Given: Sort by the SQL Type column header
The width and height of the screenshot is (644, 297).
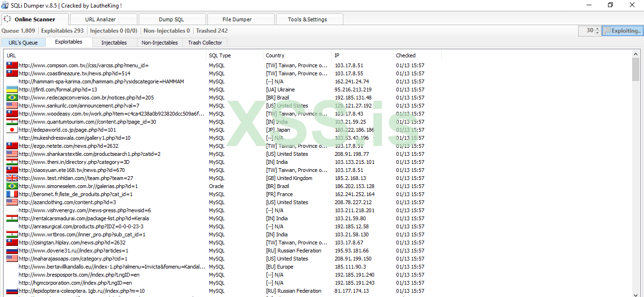Looking at the screenshot, I should (x=234, y=55).
